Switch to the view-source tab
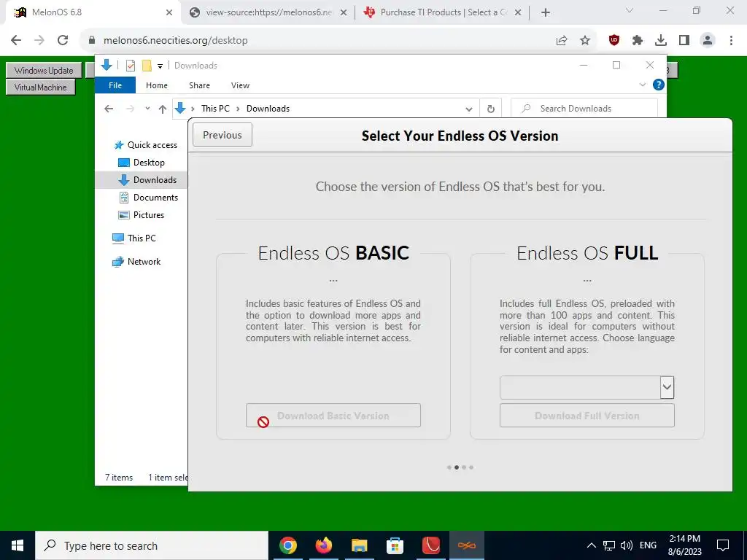The height and width of the screenshot is (560, 747). [268, 13]
